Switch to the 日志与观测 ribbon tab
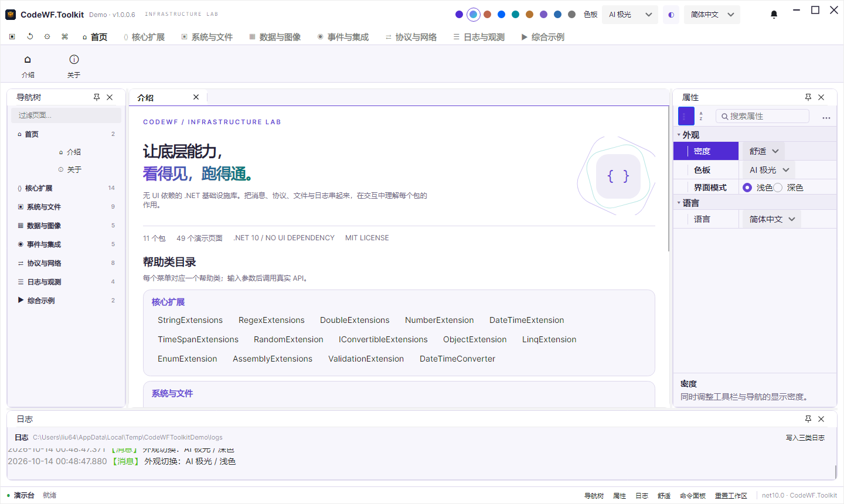Viewport: 844px width, 504px height. (x=479, y=37)
